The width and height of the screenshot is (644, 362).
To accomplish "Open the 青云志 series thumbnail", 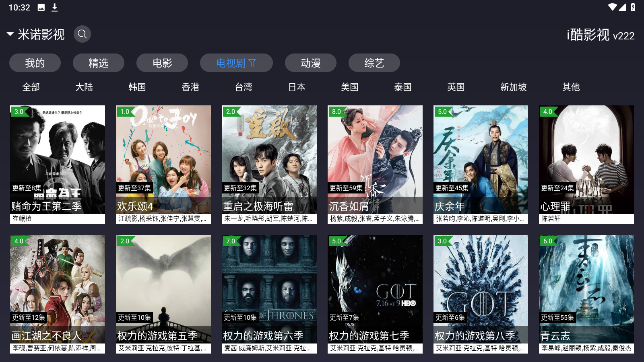I will (586, 294).
